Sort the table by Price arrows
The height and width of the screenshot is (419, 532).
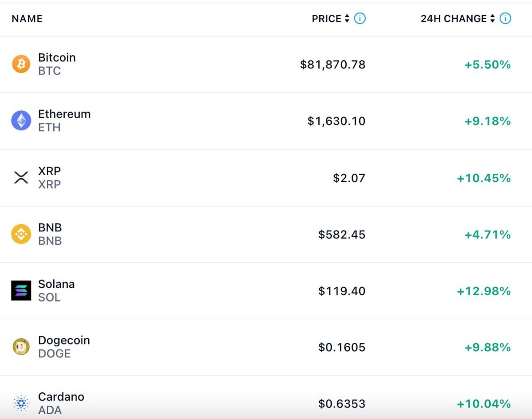tap(347, 19)
